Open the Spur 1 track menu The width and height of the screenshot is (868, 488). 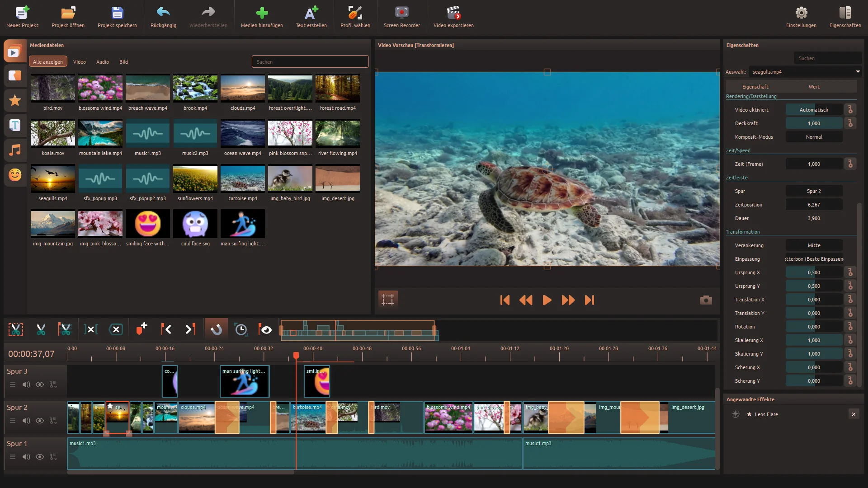pos(13,457)
